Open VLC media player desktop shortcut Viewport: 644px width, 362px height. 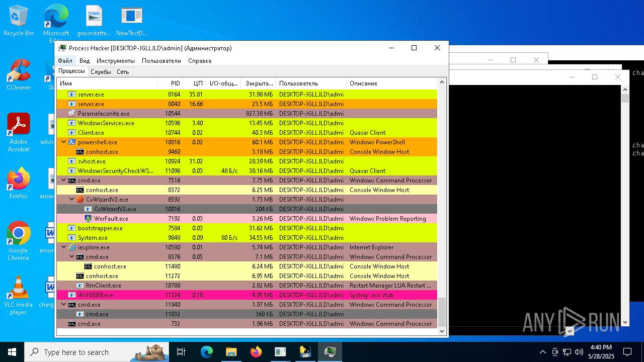[19, 296]
